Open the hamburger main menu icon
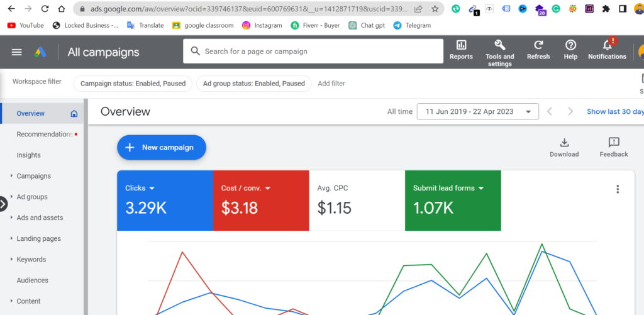 point(17,52)
